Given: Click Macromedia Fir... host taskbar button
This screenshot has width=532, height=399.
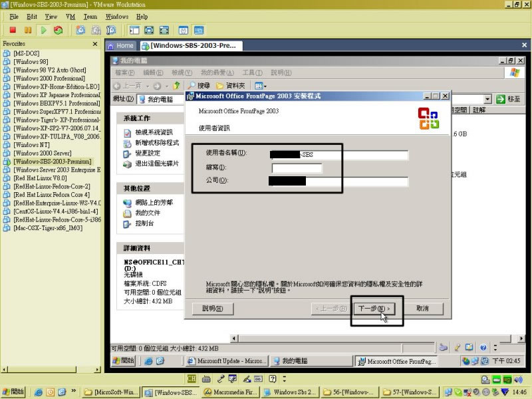Looking at the screenshot, I should [x=231, y=392].
